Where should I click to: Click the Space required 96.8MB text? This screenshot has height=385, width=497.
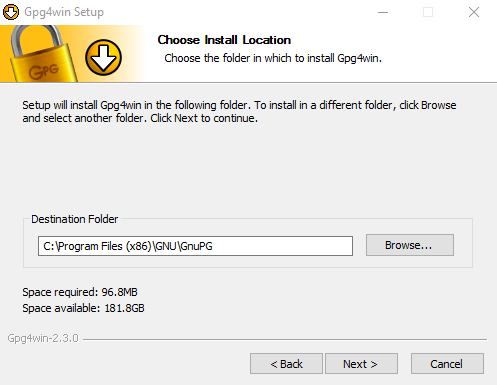(80, 292)
